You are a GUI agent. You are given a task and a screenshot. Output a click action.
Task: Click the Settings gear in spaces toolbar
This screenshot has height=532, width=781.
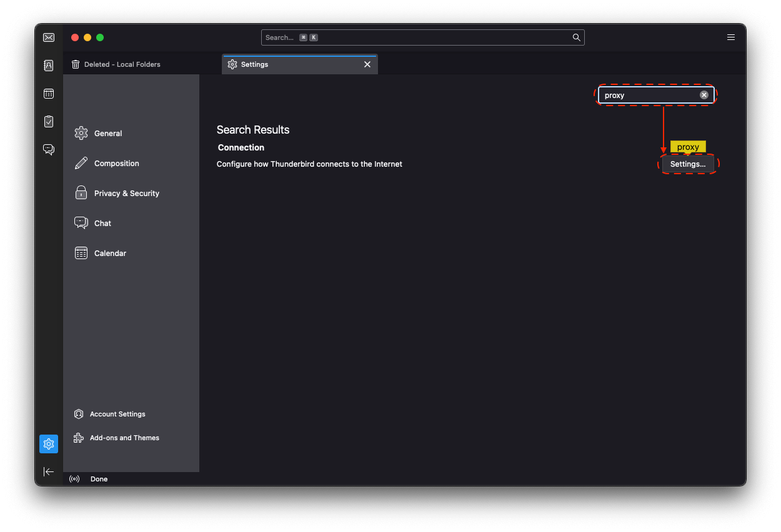click(49, 444)
